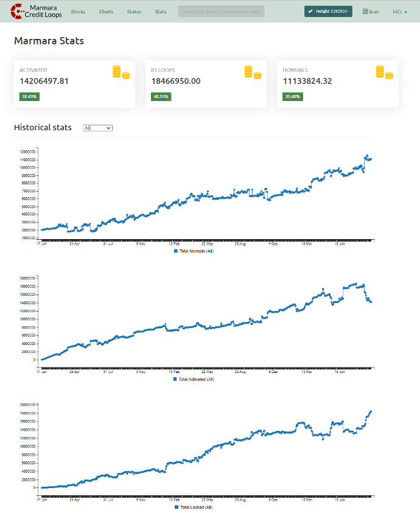Toggle the Total Locked legend square
Screen dimensions: 420x513
pos(177,507)
